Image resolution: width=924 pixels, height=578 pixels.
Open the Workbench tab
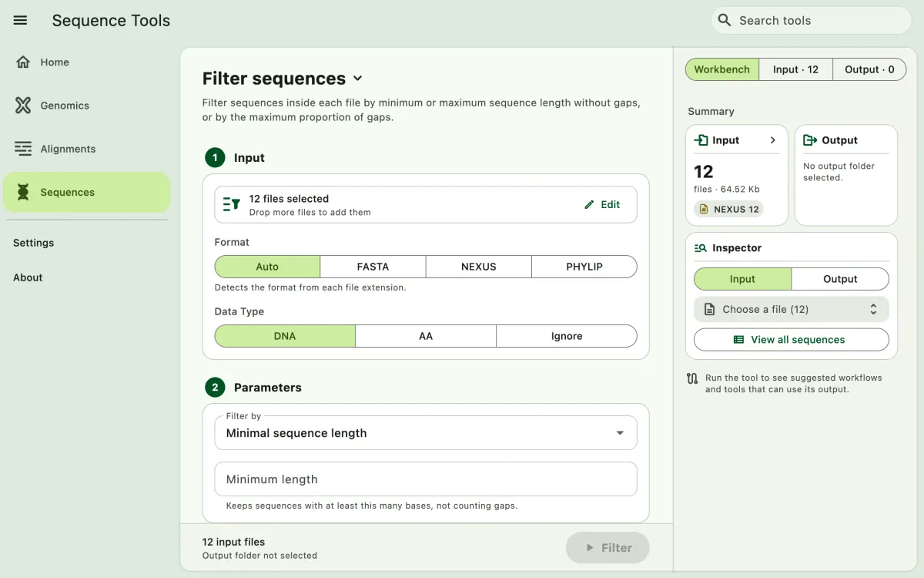(x=722, y=69)
